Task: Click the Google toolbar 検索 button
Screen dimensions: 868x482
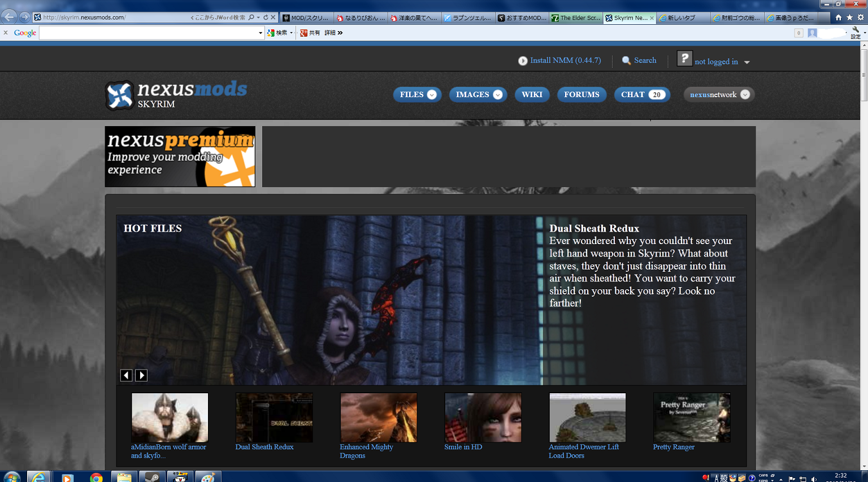Action: (x=277, y=33)
